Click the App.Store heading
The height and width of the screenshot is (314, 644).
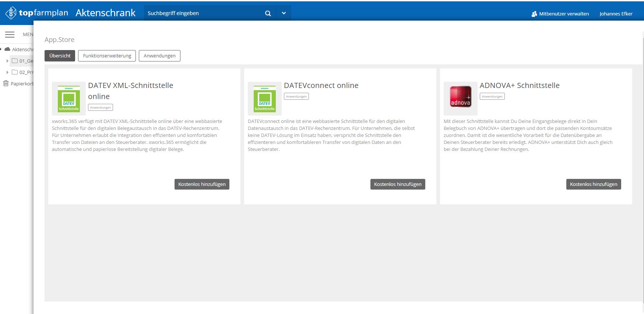(x=59, y=40)
